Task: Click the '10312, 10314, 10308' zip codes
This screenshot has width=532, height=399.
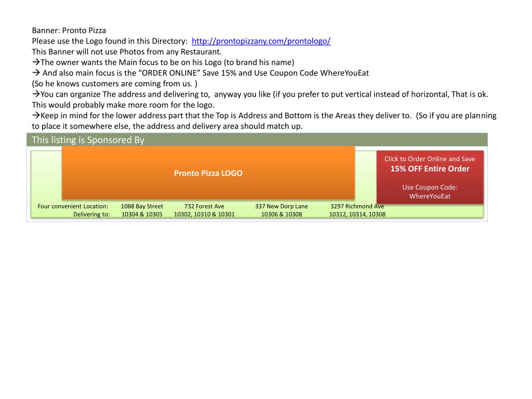Action: [357, 215]
